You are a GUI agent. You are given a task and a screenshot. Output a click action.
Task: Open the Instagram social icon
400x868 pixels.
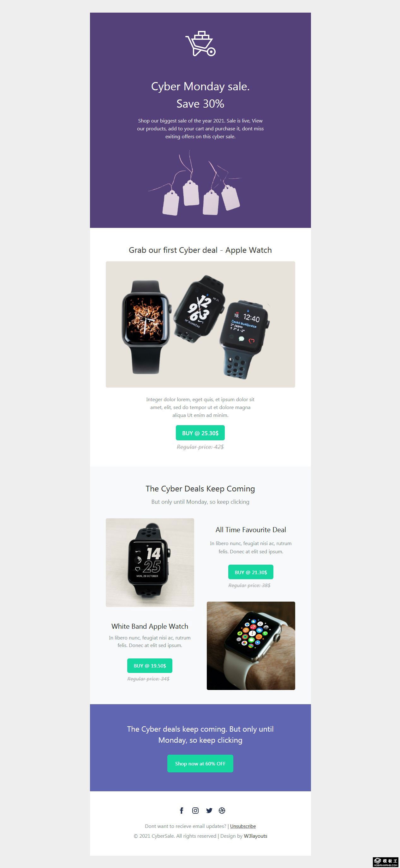195,810
